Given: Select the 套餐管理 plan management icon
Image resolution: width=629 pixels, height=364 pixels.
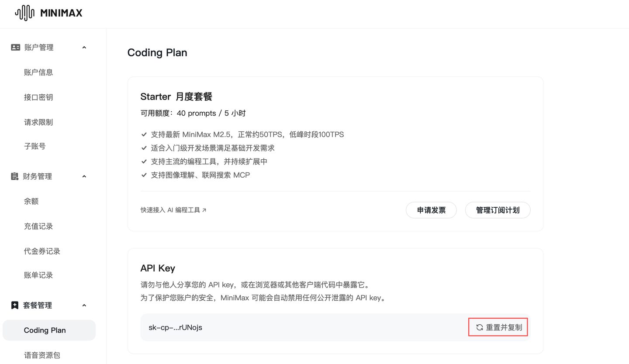Looking at the screenshot, I should (15, 305).
